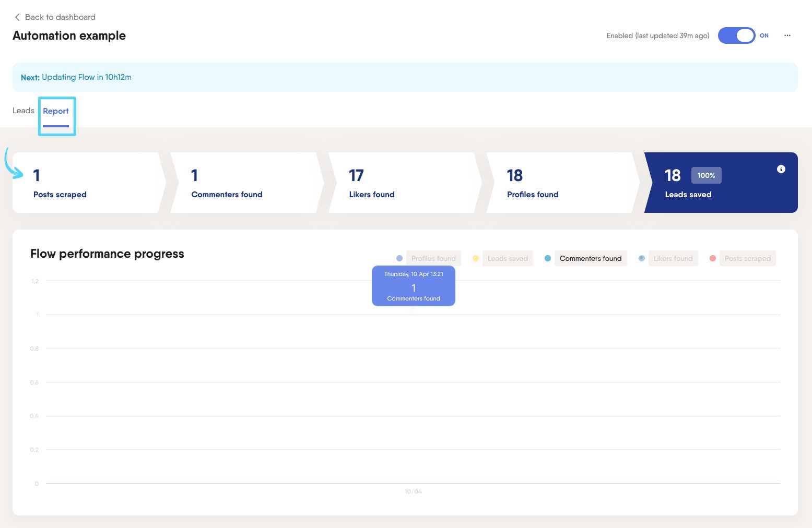Screen dimensions: 812x528
Task: Switch to the Leads tab
Action: point(23,111)
